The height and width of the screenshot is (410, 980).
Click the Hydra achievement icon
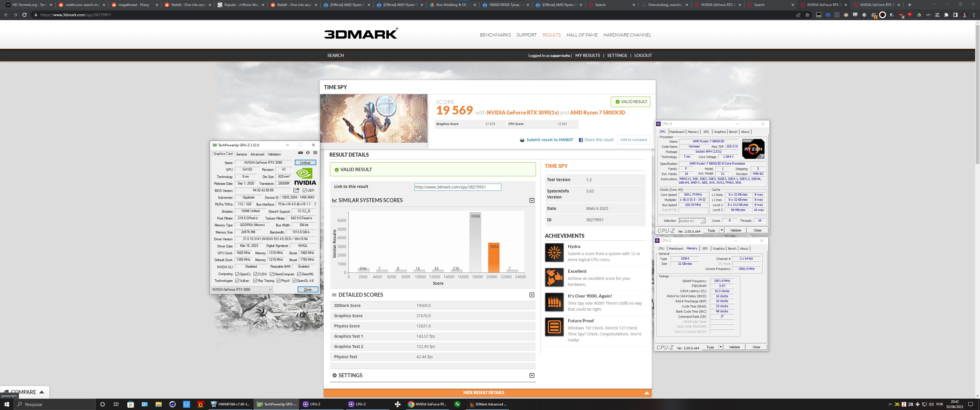click(554, 253)
